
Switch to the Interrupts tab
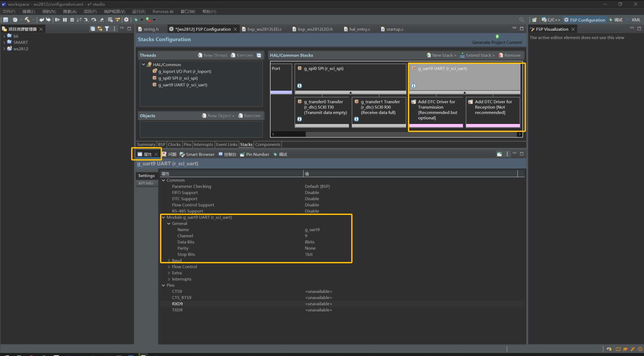[x=203, y=144]
